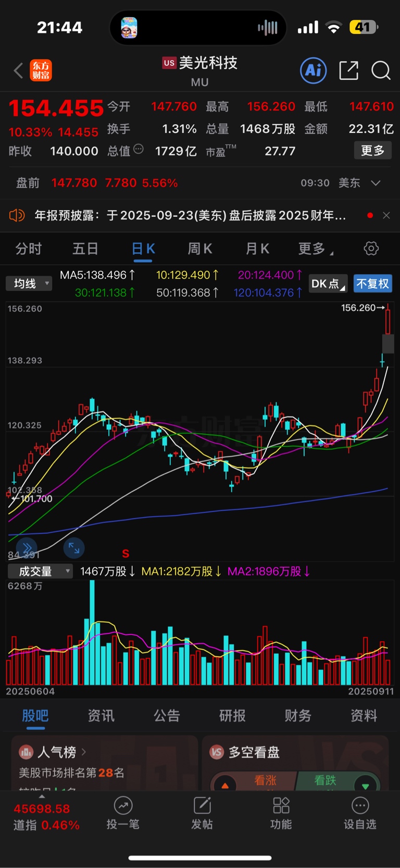Screen dimensions: 400x868
Task: Tap the 投一笔 invest icon
Action: coord(123,805)
